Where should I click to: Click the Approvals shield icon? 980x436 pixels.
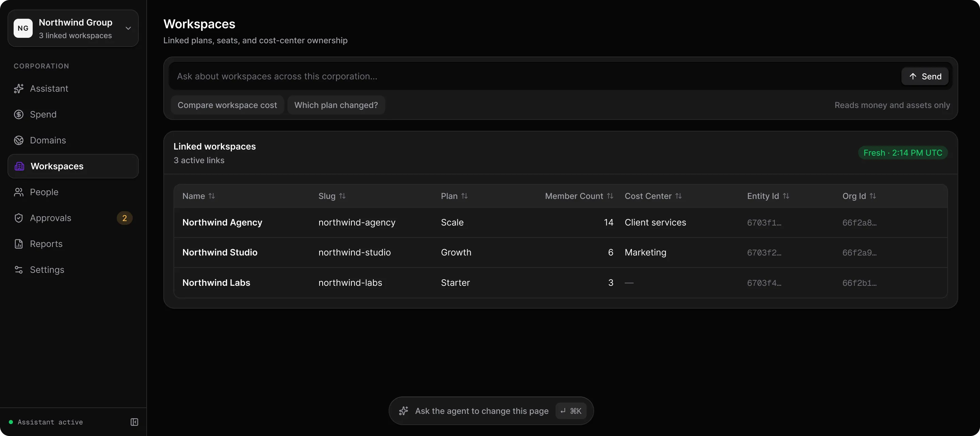(19, 218)
